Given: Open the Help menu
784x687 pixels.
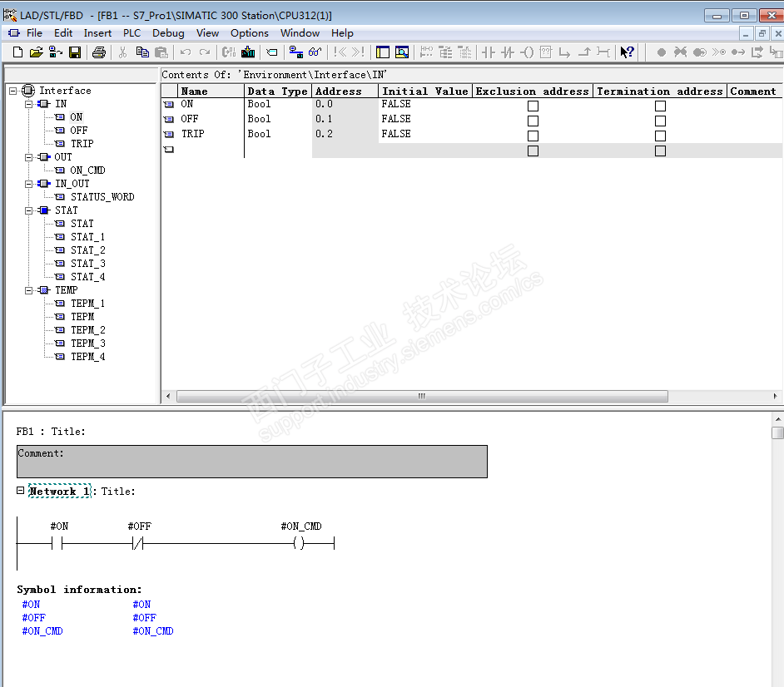Looking at the screenshot, I should click(342, 33).
